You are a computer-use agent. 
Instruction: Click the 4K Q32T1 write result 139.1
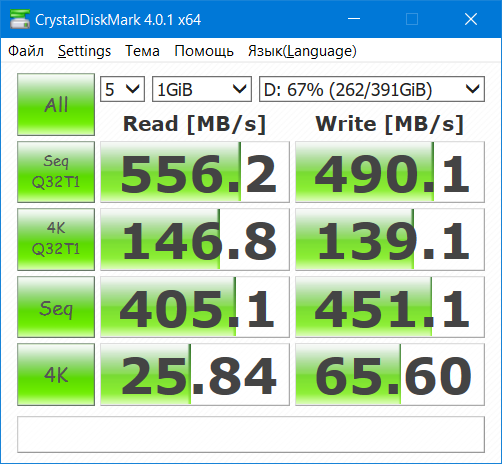coord(390,239)
